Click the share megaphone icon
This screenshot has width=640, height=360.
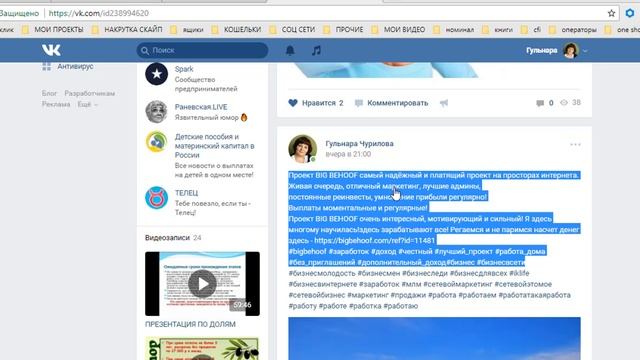444,103
